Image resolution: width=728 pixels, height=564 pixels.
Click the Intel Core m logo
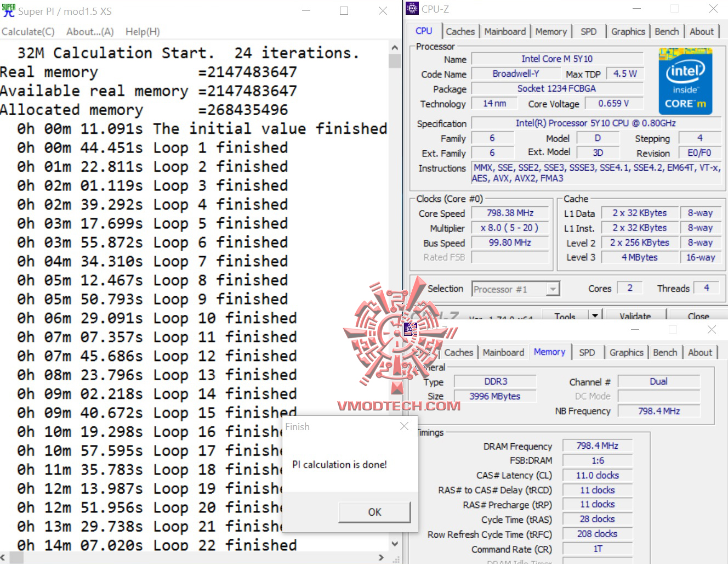tap(685, 82)
